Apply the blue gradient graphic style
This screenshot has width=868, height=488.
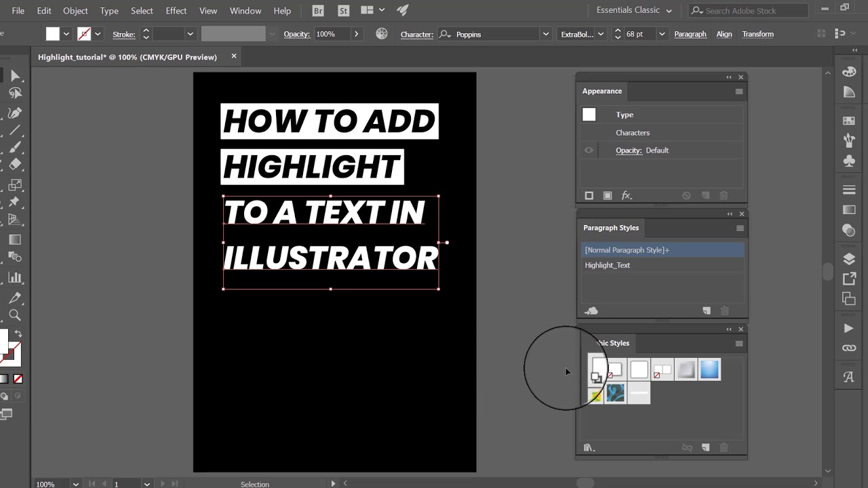[x=709, y=370]
